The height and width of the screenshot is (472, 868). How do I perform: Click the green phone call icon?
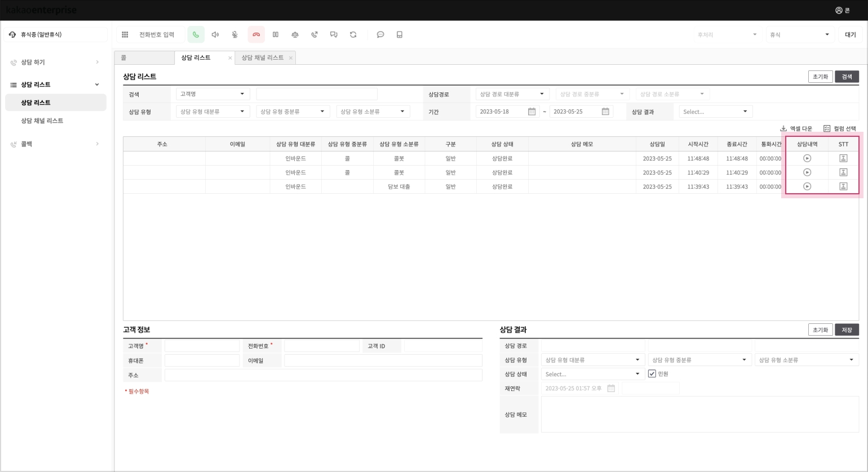[196, 35]
